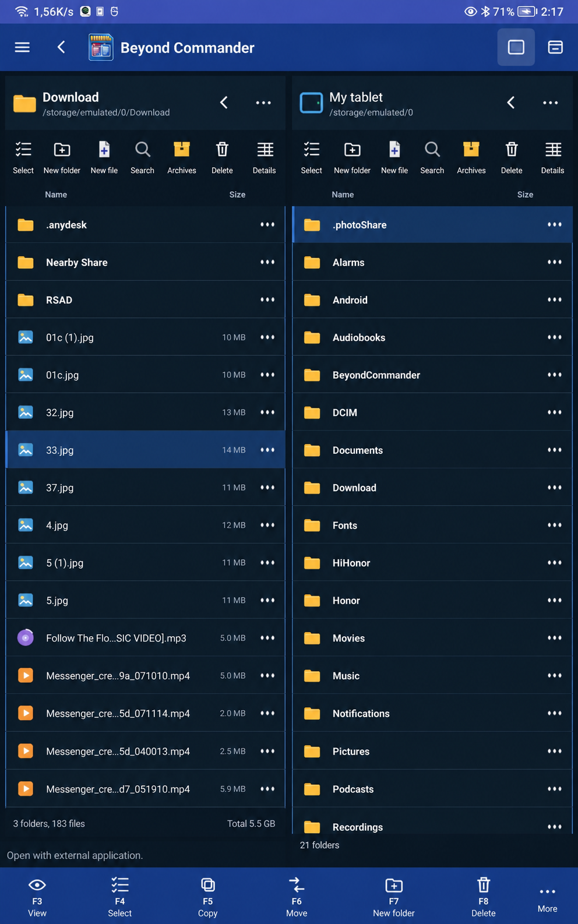Open the Podcasts folder

tap(432, 789)
